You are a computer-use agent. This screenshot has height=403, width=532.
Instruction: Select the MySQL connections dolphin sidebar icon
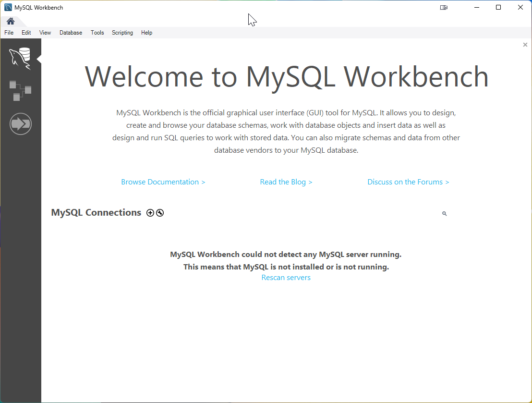tap(20, 59)
